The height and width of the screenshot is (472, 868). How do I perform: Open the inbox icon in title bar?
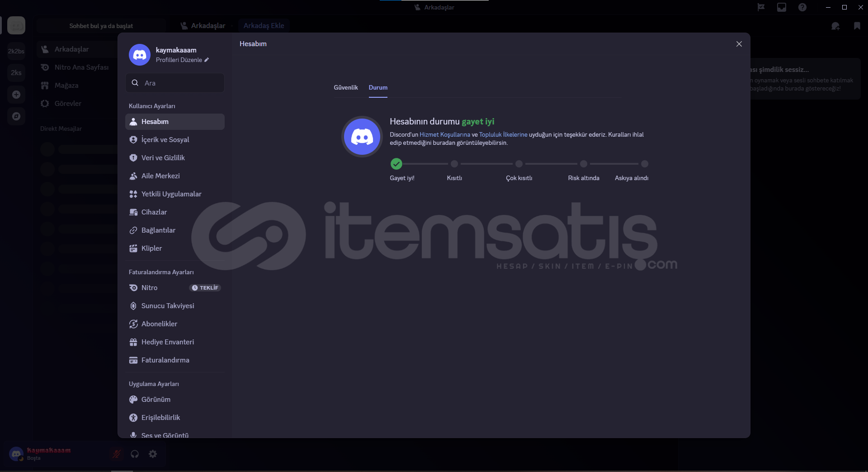point(782,7)
